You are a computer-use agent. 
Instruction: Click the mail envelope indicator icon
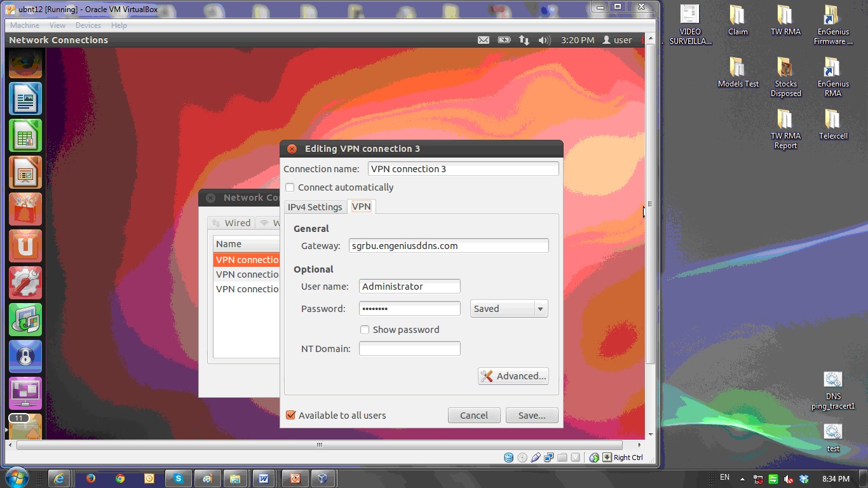484,40
